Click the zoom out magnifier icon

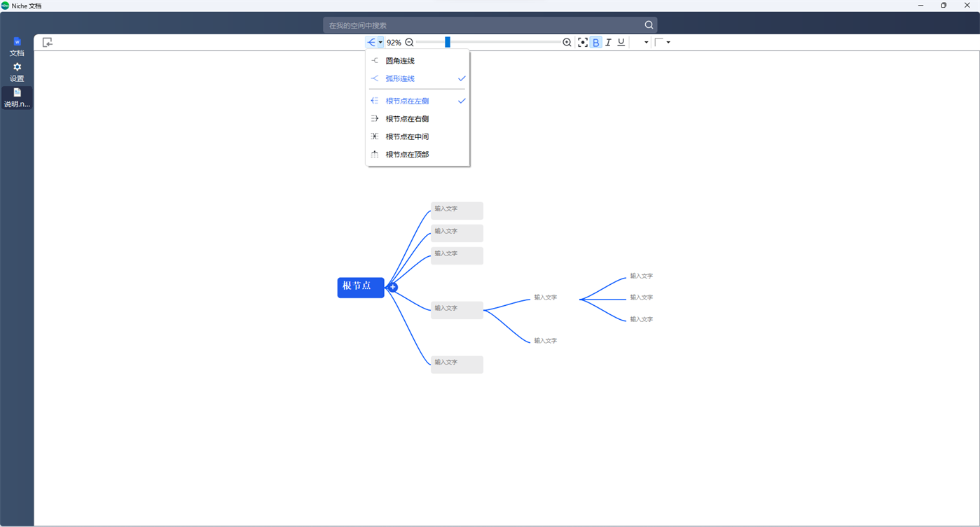[409, 42]
